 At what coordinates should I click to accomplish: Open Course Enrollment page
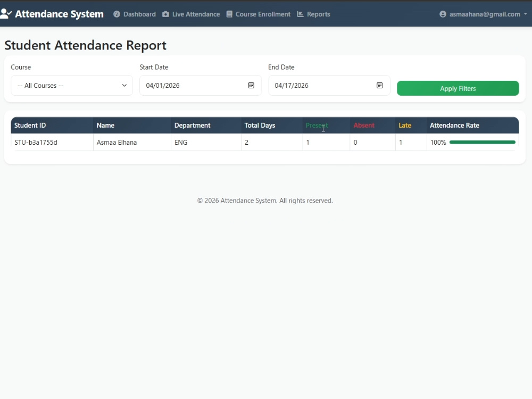coord(259,14)
